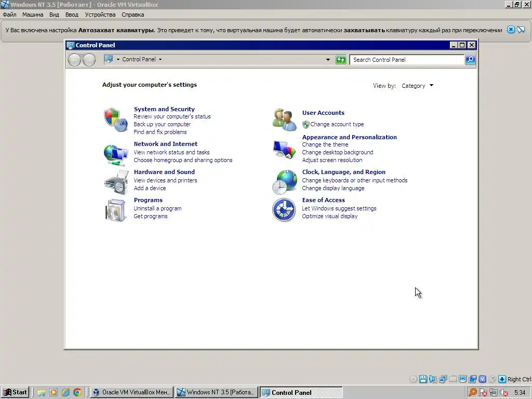
Task: Open the View by Category dropdown
Action: [417, 86]
